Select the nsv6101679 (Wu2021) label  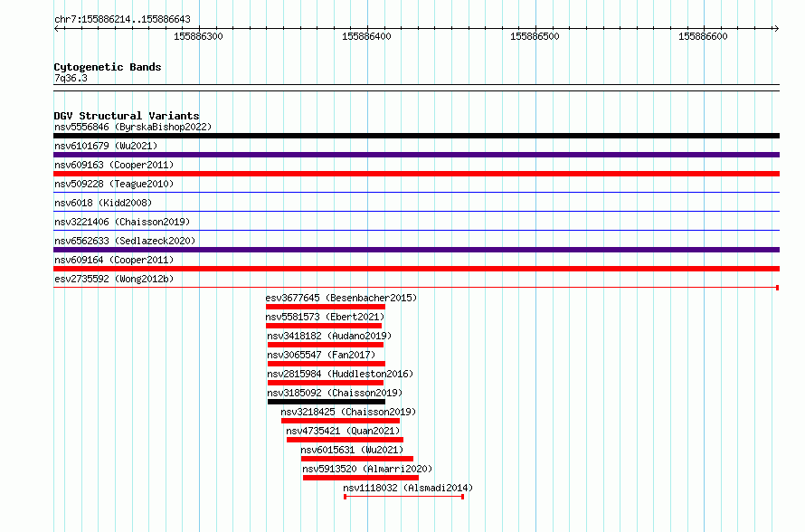click(106, 146)
